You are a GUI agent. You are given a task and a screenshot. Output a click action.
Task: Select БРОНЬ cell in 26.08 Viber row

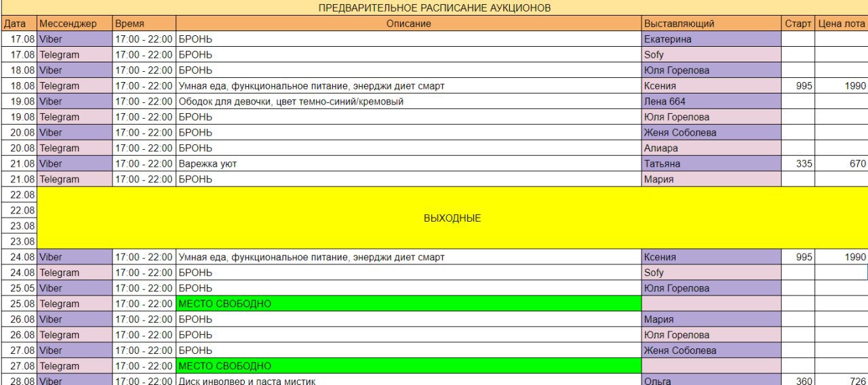[x=409, y=320]
